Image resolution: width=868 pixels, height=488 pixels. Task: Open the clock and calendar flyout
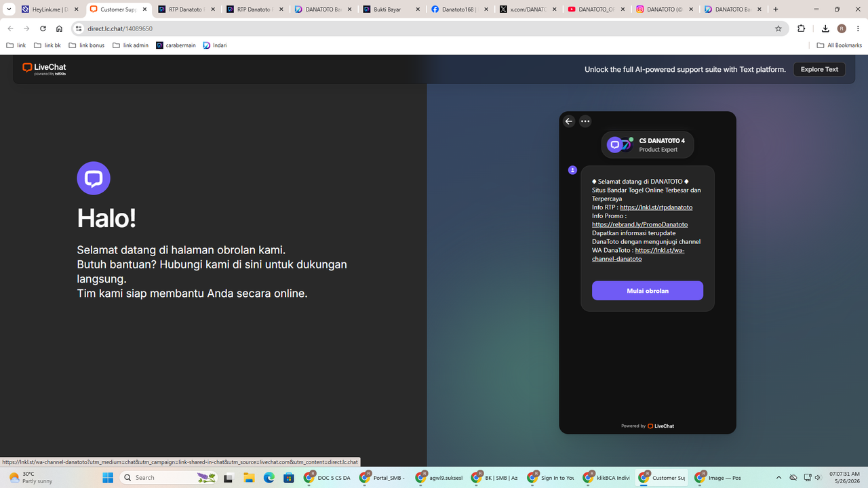coord(845,478)
